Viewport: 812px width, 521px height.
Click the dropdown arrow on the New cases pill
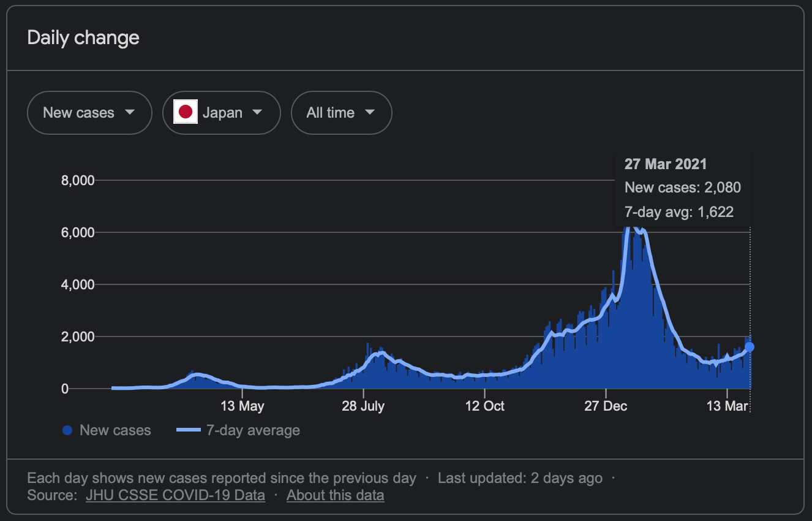(130, 112)
